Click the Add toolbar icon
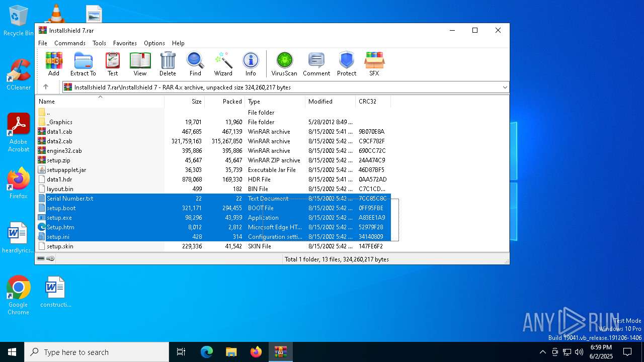The width and height of the screenshot is (644, 362). [x=54, y=64]
